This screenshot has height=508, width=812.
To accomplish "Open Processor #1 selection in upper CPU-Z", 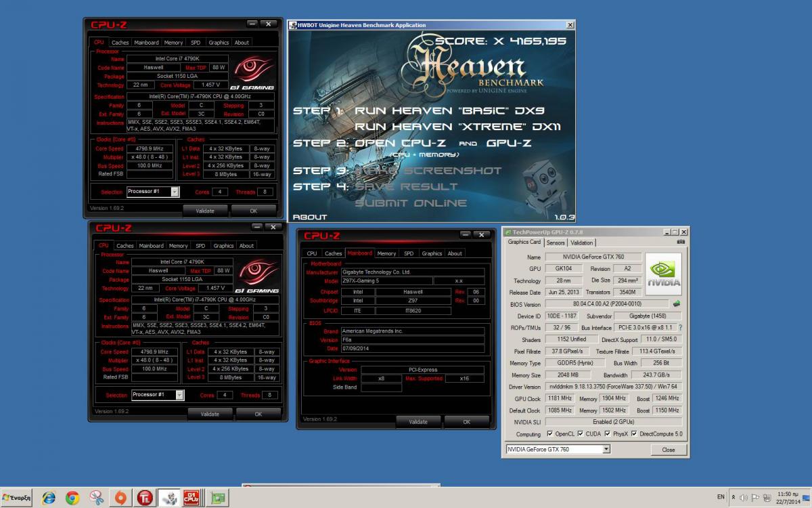I will [x=153, y=192].
